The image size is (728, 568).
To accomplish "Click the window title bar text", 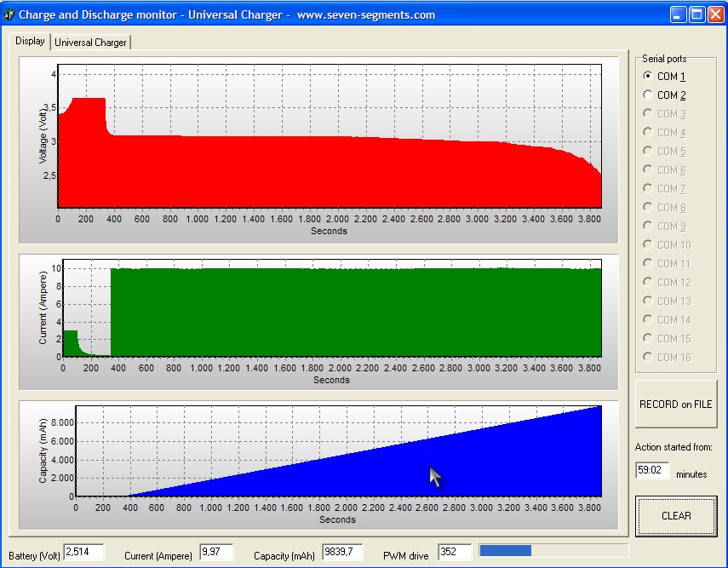I will click(226, 14).
